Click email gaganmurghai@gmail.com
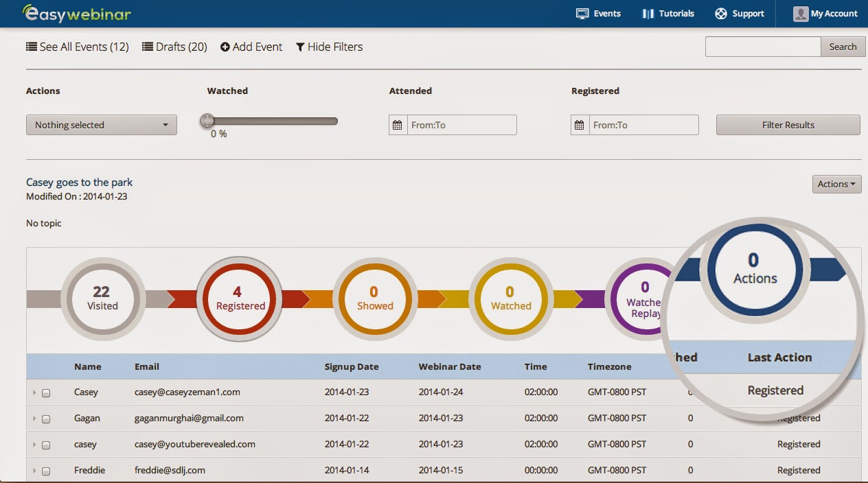868x483 pixels. pyautogui.click(x=189, y=418)
